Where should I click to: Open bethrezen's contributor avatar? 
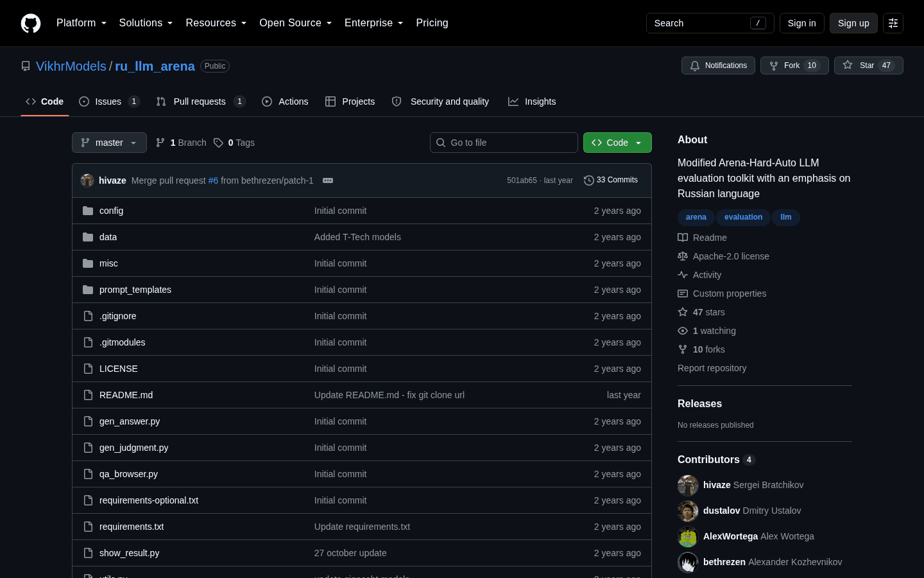(x=688, y=563)
